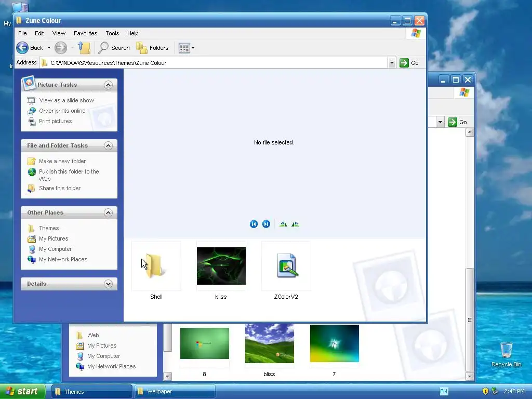
Task: Open My Pictures in Zune Colour sidebar
Action: click(x=54, y=238)
